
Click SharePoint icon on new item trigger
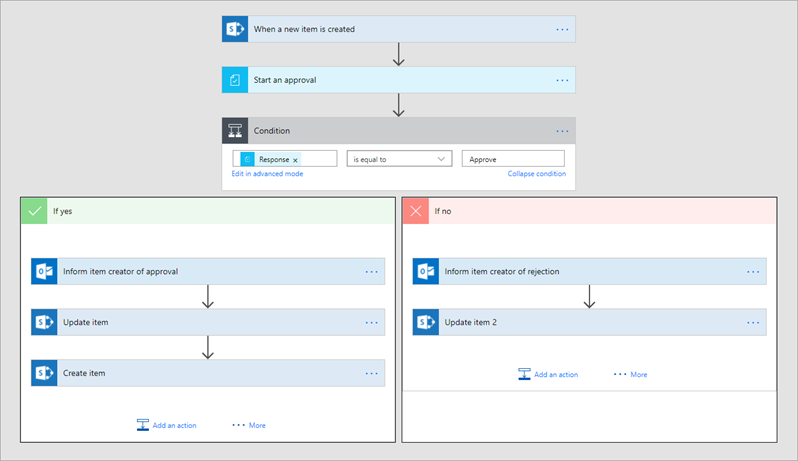coord(234,29)
